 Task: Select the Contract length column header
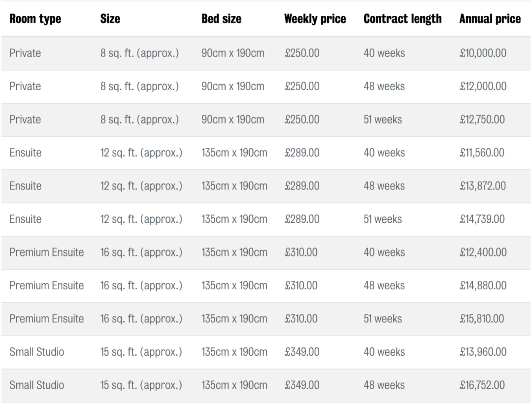pyautogui.click(x=402, y=19)
